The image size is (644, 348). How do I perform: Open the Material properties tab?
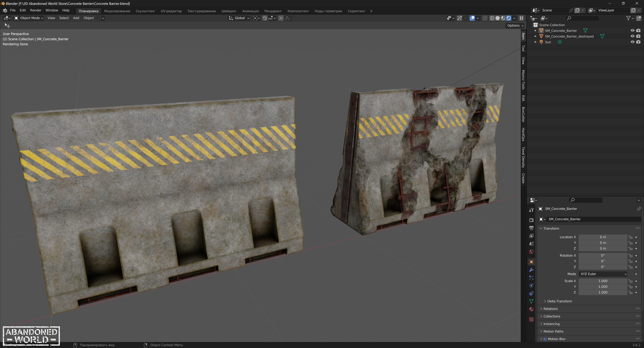tap(531, 309)
